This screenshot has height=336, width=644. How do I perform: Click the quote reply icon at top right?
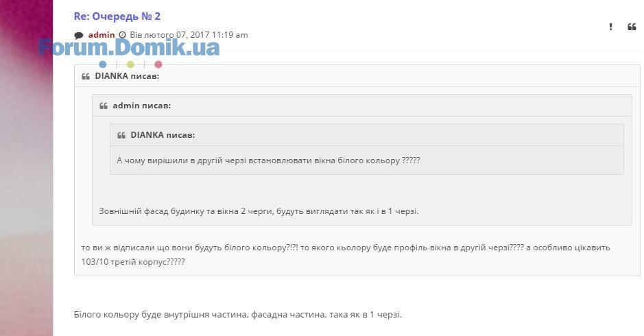[x=632, y=27]
